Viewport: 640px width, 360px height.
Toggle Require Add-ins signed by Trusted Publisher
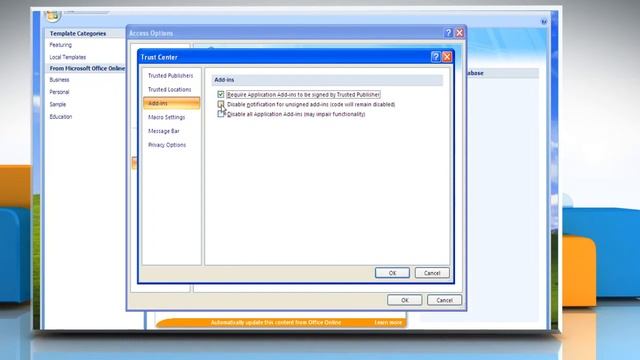coord(221,94)
